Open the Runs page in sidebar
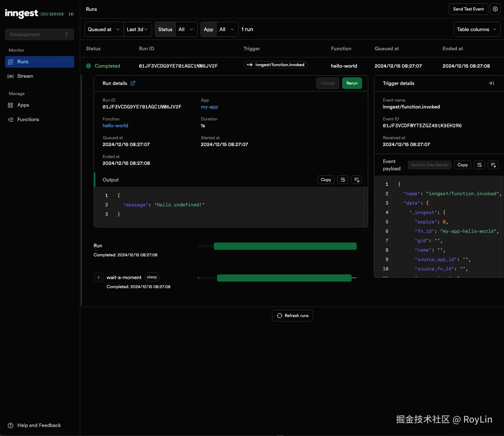 [x=39, y=62]
